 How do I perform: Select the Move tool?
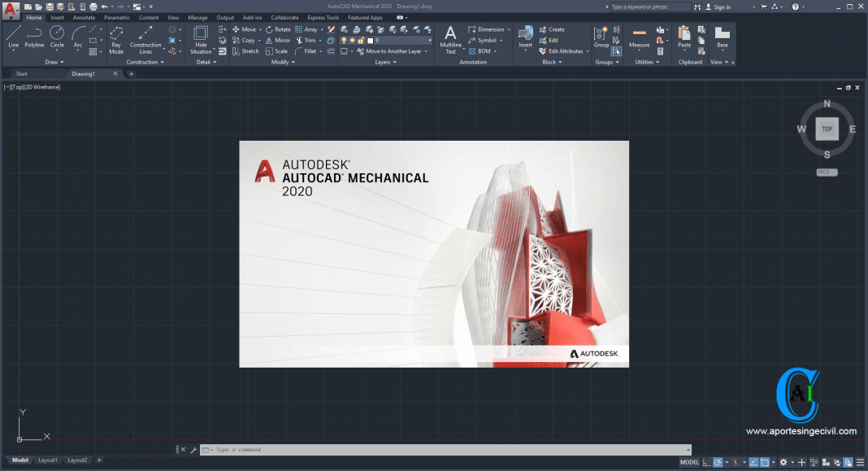(244, 29)
